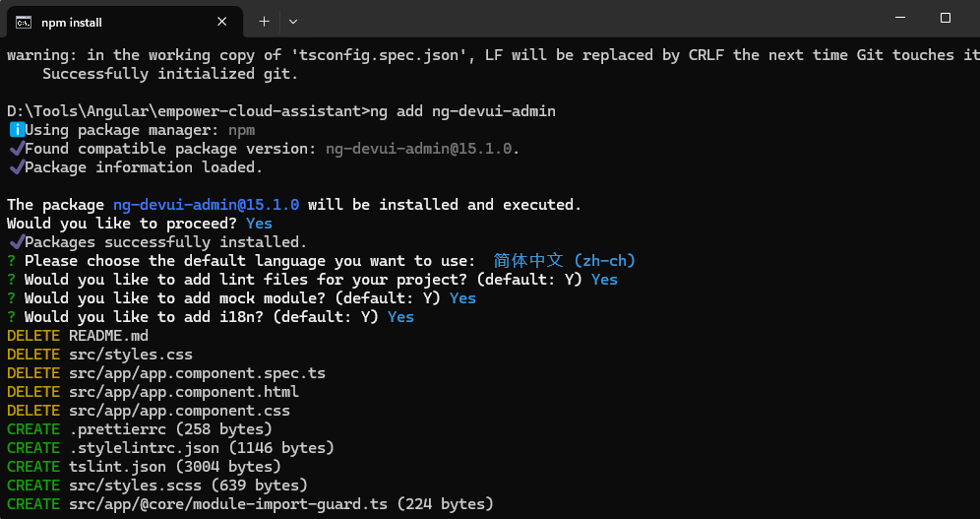The image size is (980, 519).
Task: Click the checkmark beside 'Packages successfully installed'
Action: click(15, 242)
